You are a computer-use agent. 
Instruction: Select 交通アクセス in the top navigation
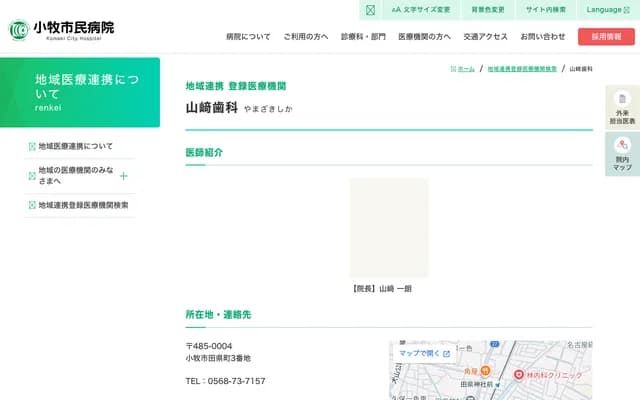coord(485,36)
